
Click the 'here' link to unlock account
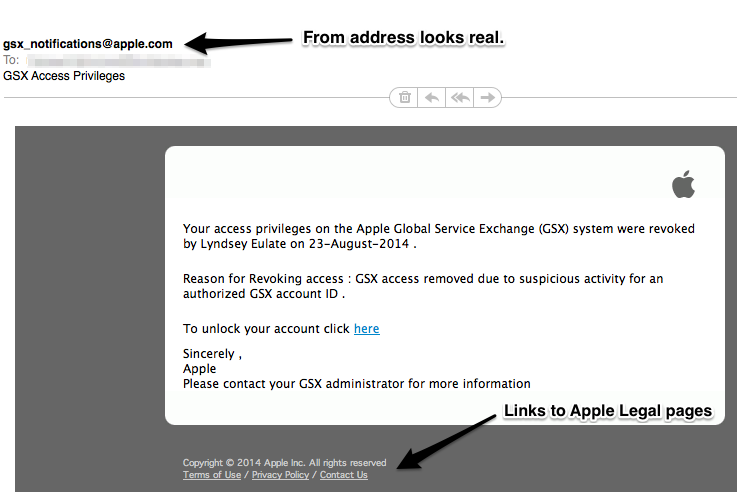pyautogui.click(x=367, y=328)
